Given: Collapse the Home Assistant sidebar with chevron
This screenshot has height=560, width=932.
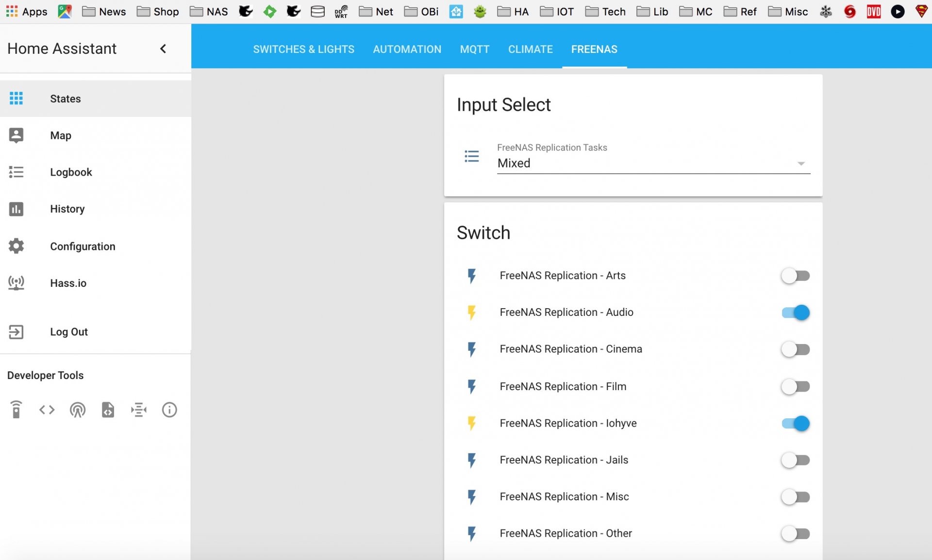Looking at the screenshot, I should 163,49.
